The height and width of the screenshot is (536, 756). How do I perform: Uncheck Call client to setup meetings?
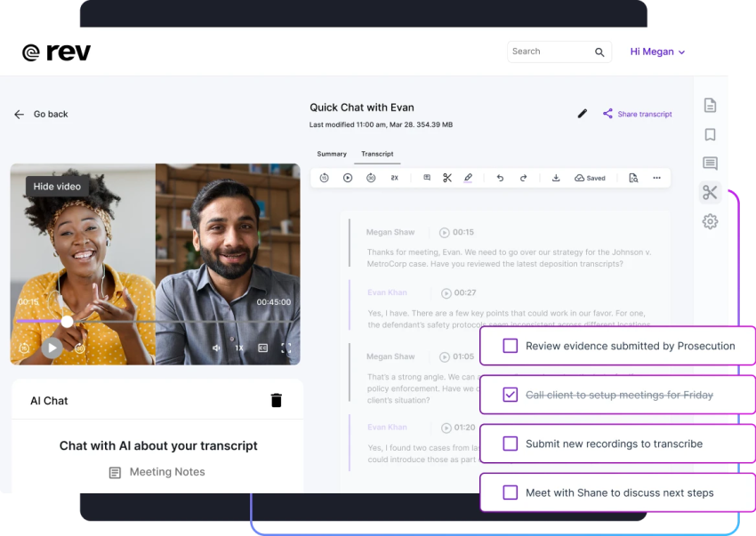pos(511,395)
